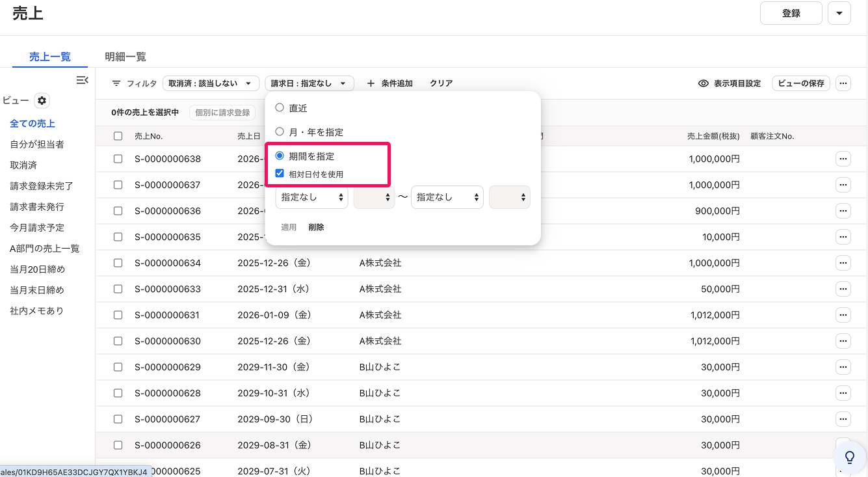
Task: Open row menu for S-0000000629
Action: [843, 367]
